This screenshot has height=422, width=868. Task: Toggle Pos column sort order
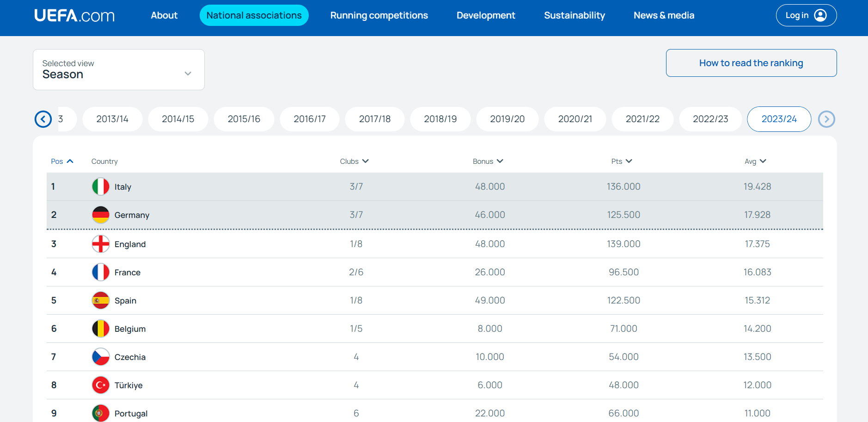click(x=62, y=161)
